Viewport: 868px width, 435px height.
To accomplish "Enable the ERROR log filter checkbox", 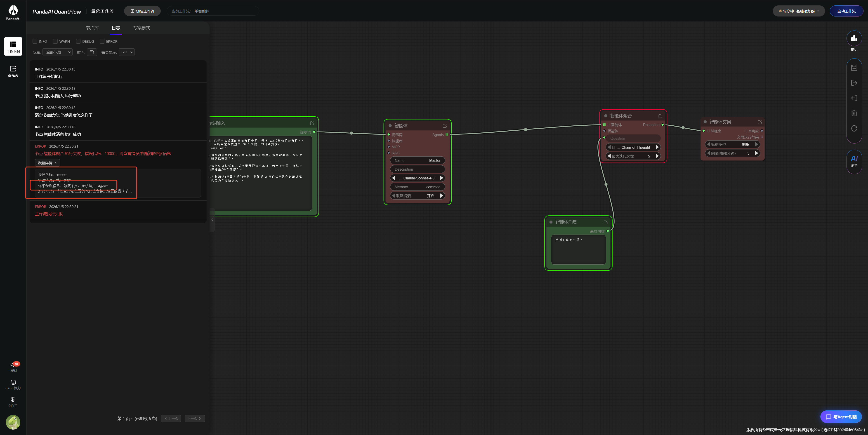I will [x=102, y=41].
